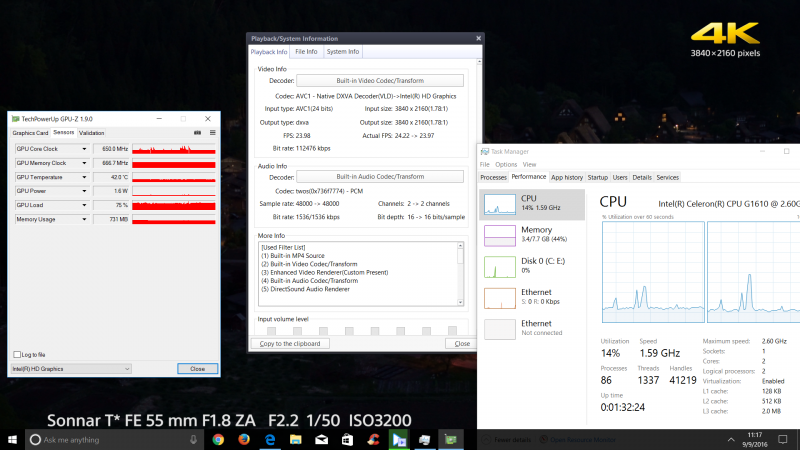Image resolution: width=800 pixels, height=450 pixels.
Task: Click the GPU Load sensor graph
Action: (173, 205)
